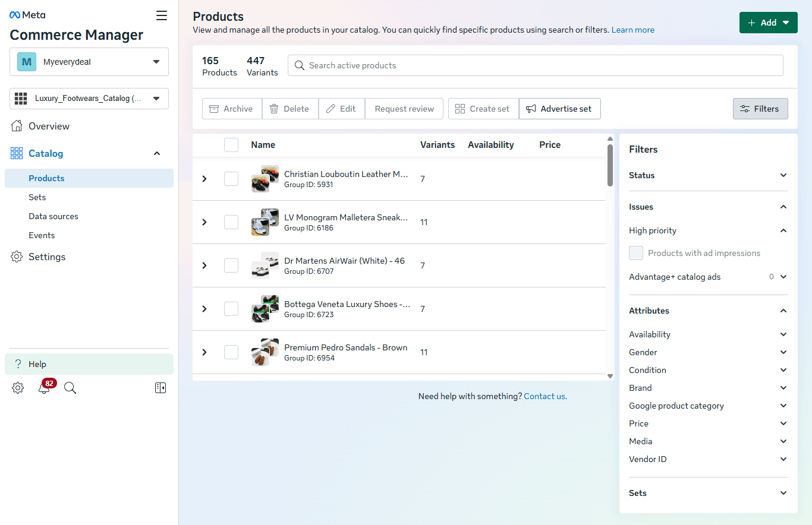Image resolution: width=812 pixels, height=525 pixels.
Task: Click the Archive box icon
Action: [214, 109]
